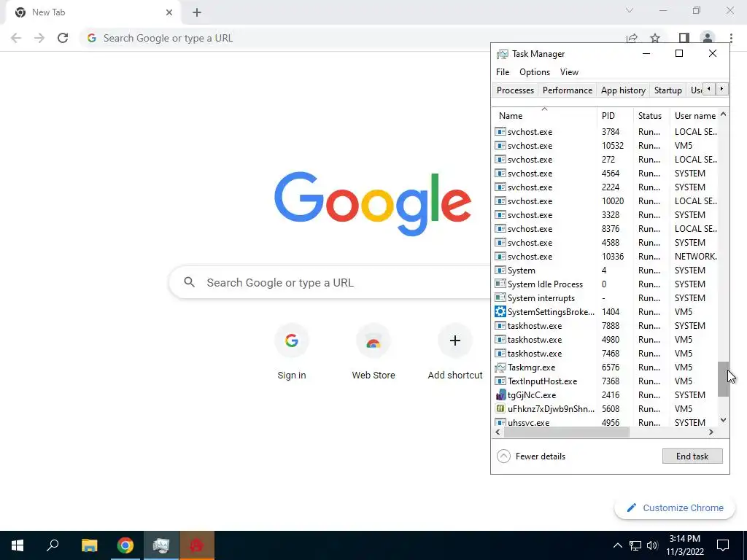Share this page icon in address bar
This screenshot has height=560, width=747.
tap(632, 38)
